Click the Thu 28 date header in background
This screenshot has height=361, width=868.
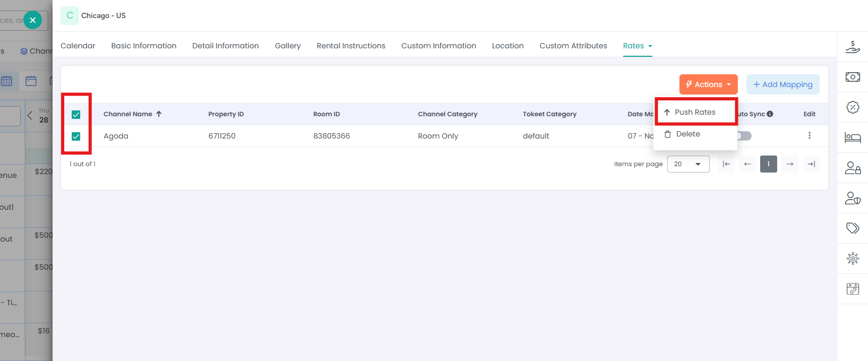(x=44, y=115)
